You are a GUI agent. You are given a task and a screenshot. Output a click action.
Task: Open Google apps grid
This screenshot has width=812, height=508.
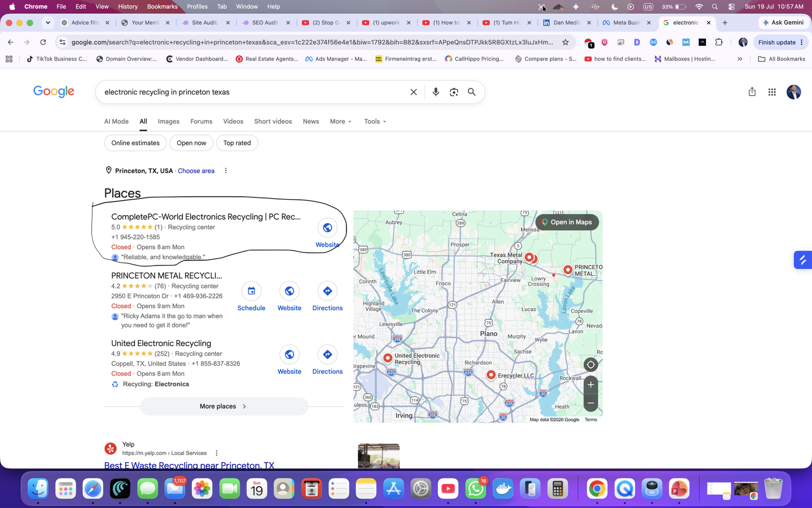pos(772,92)
